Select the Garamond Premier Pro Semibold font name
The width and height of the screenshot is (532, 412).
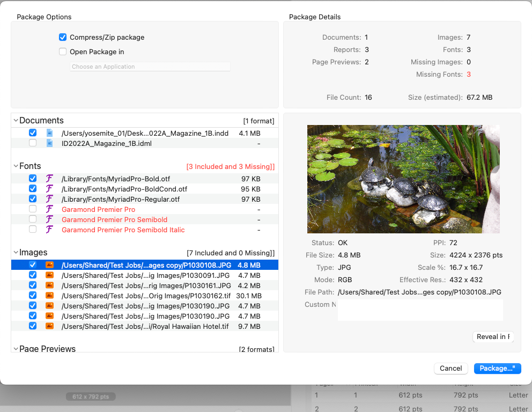[x=114, y=219]
